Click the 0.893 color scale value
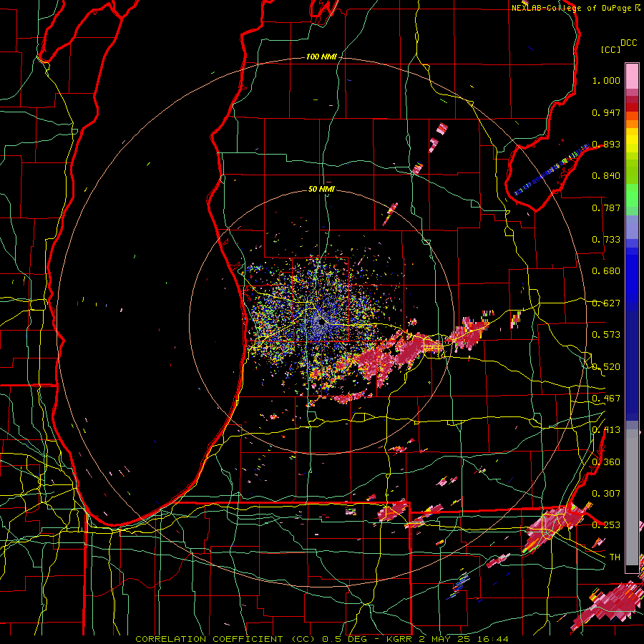The height and width of the screenshot is (644, 644). (606, 144)
